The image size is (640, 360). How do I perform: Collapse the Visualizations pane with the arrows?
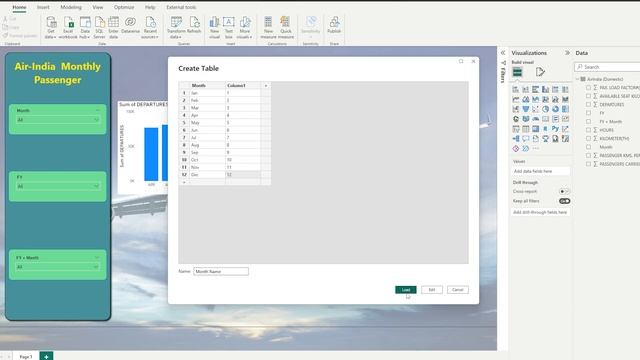click(x=567, y=53)
